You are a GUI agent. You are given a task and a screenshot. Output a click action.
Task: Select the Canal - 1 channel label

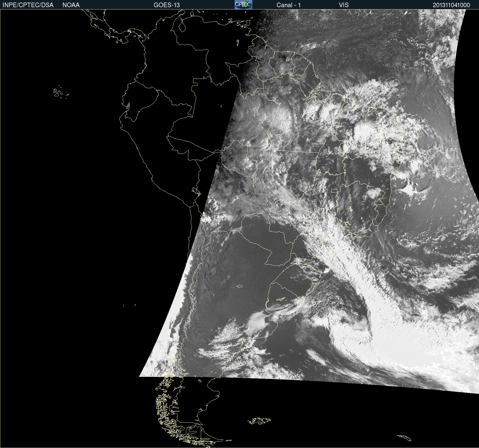[289, 5]
